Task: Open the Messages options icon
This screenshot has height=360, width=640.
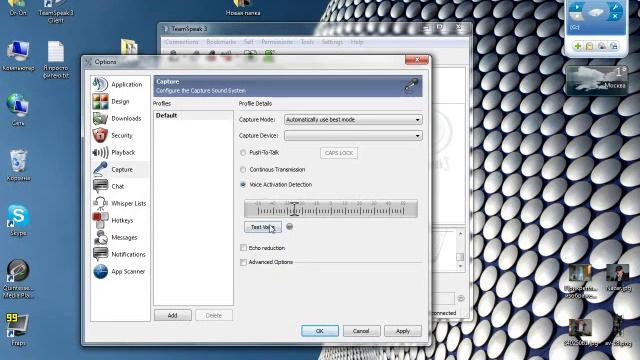Action: click(x=100, y=237)
